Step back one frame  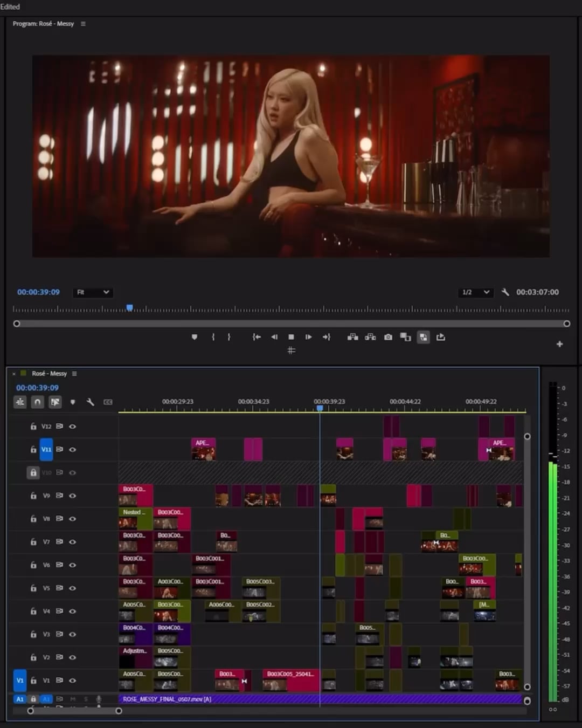pyautogui.click(x=274, y=337)
